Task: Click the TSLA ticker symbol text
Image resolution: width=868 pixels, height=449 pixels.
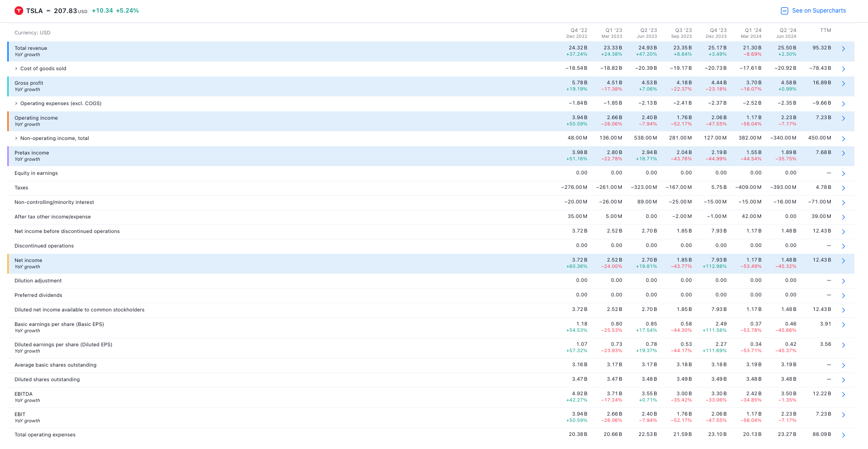Action: [x=34, y=11]
